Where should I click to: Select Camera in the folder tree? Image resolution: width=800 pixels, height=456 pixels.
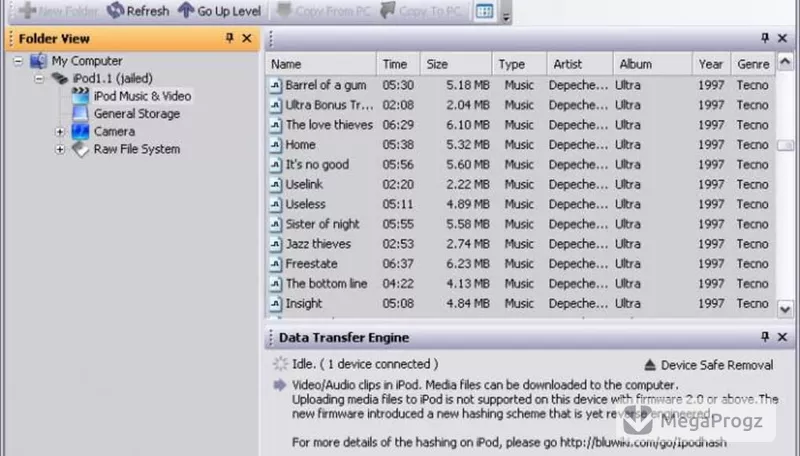coord(114,132)
